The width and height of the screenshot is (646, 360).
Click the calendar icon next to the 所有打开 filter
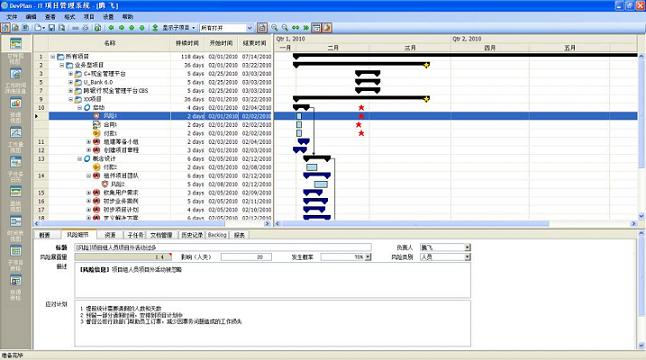click(x=262, y=28)
